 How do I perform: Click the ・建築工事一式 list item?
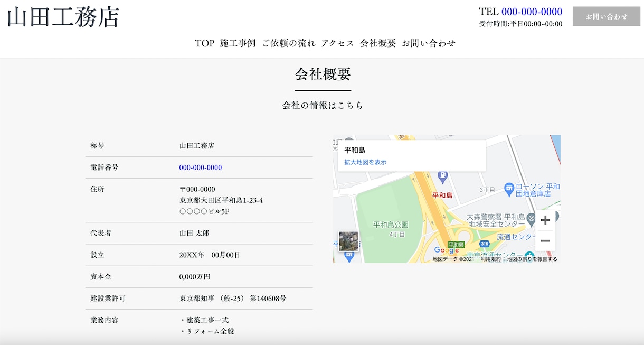(x=204, y=320)
